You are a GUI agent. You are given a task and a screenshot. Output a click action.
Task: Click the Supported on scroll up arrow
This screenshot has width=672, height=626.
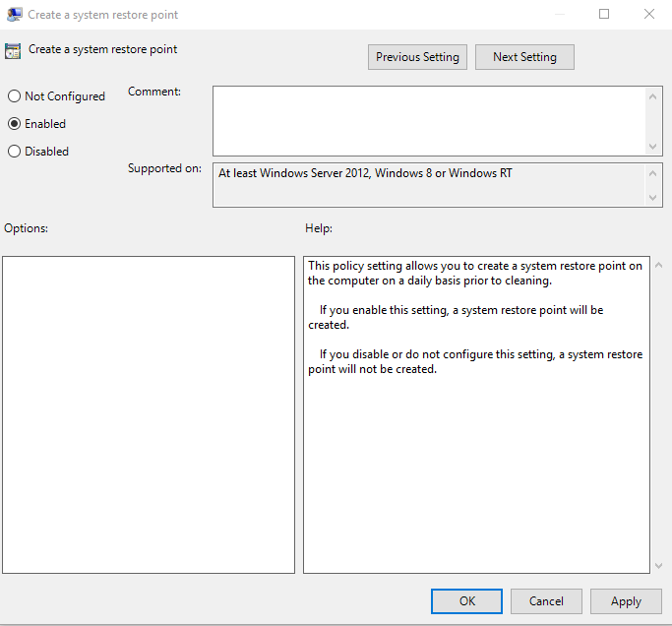click(x=652, y=173)
